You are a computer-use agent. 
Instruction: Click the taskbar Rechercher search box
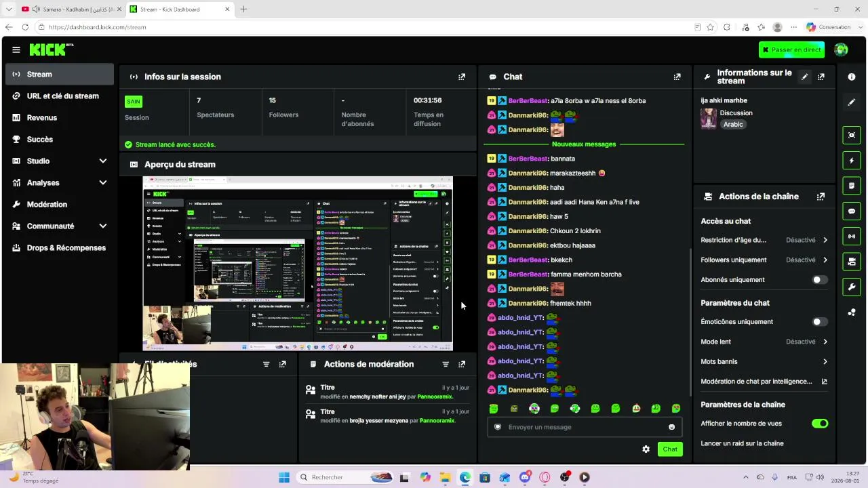pyautogui.click(x=344, y=477)
